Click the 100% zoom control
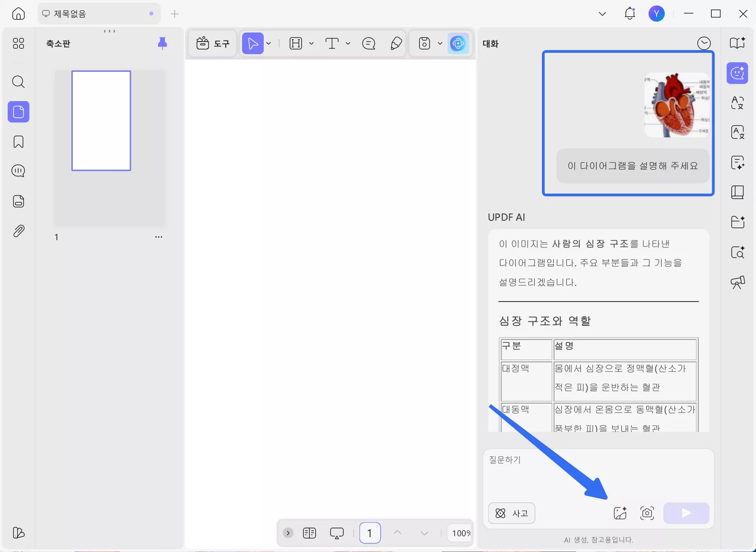 (x=459, y=533)
